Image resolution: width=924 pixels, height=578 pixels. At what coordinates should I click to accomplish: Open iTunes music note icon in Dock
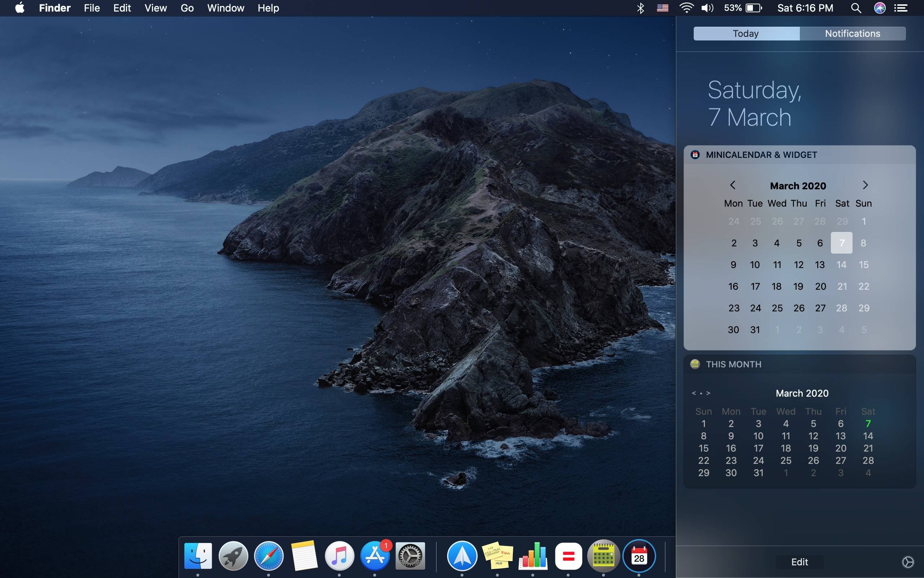pyautogui.click(x=339, y=556)
